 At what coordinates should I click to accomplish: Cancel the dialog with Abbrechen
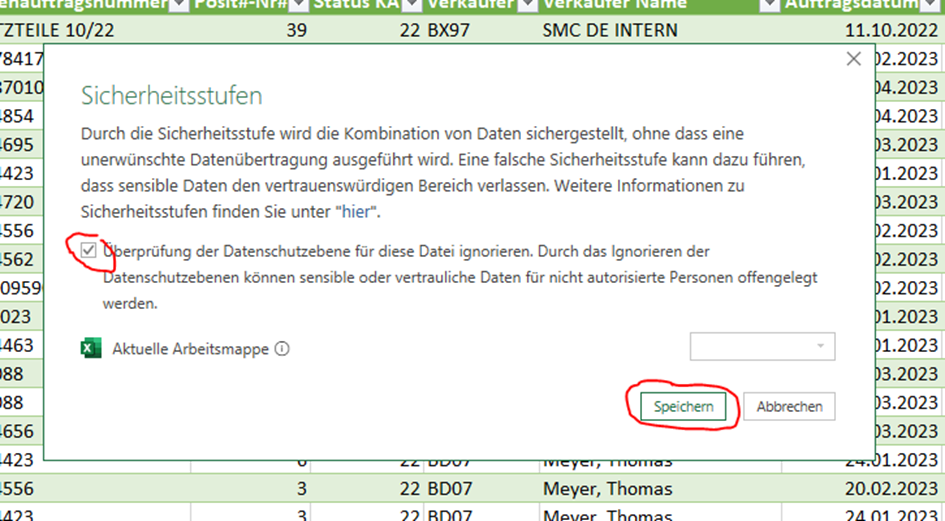(x=789, y=406)
